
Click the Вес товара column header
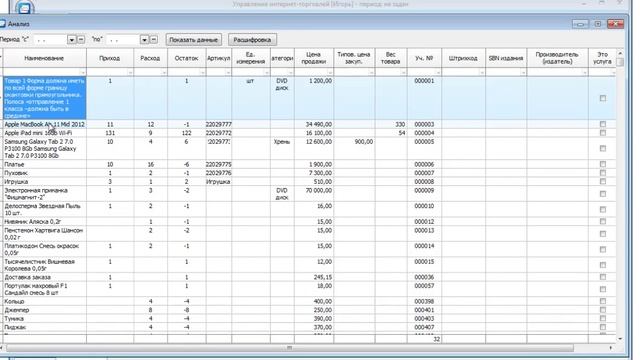391,58
